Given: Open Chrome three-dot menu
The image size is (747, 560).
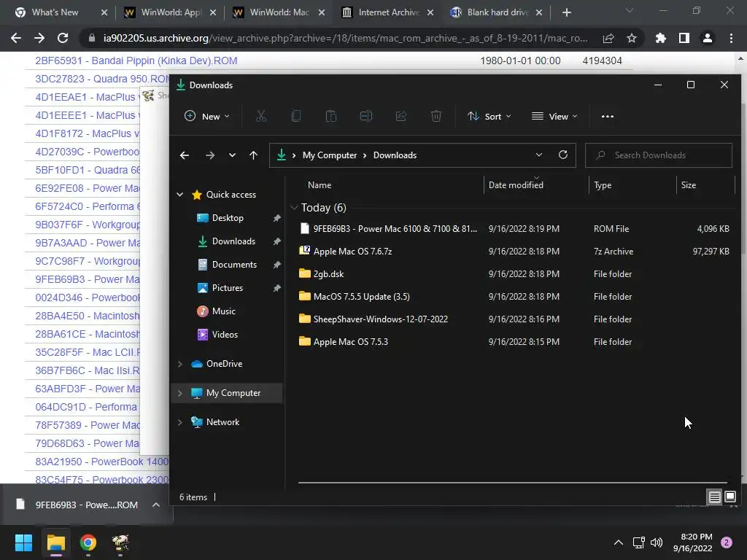Looking at the screenshot, I should tap(731, 38).
